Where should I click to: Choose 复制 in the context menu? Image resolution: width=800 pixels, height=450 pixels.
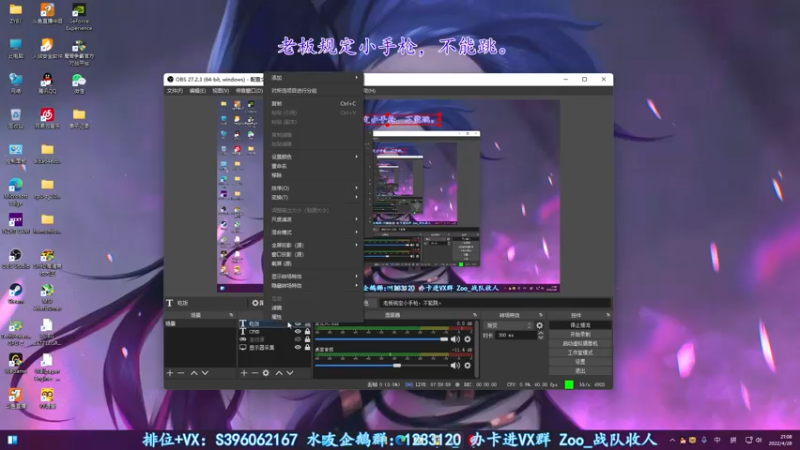click(313, 104)
